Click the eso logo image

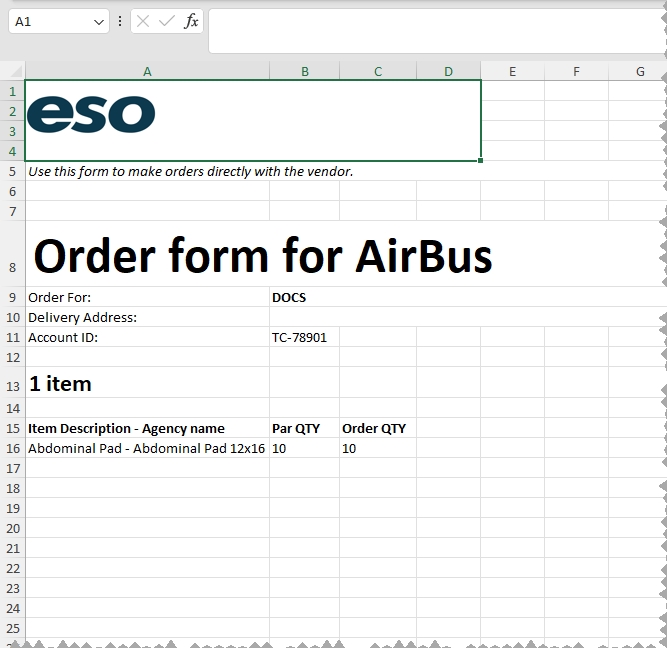tap(91, 114)
